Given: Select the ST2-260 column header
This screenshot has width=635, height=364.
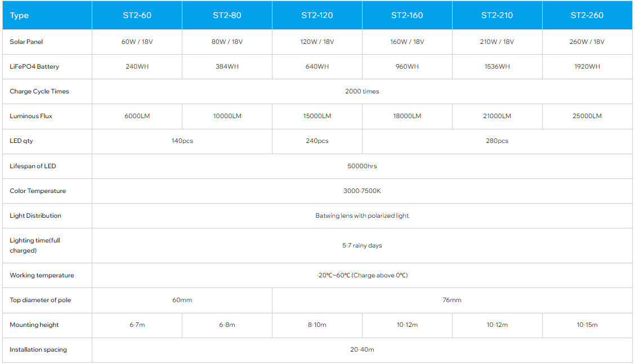Looking at the screenshot, I should click(x=587, y=15).
